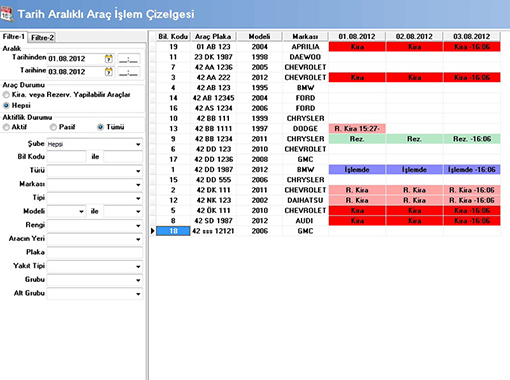Screen dimensions: 510x380
Task: Click plate '42 SD 1987'
Action: point(213,221)
